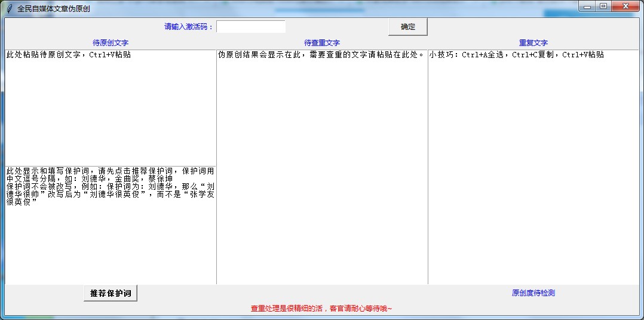Image resolution: width=644 pixels, height=320 pixels.
Task: Click the 待查重文字 column header label
Action: click(x=322, y=43)
